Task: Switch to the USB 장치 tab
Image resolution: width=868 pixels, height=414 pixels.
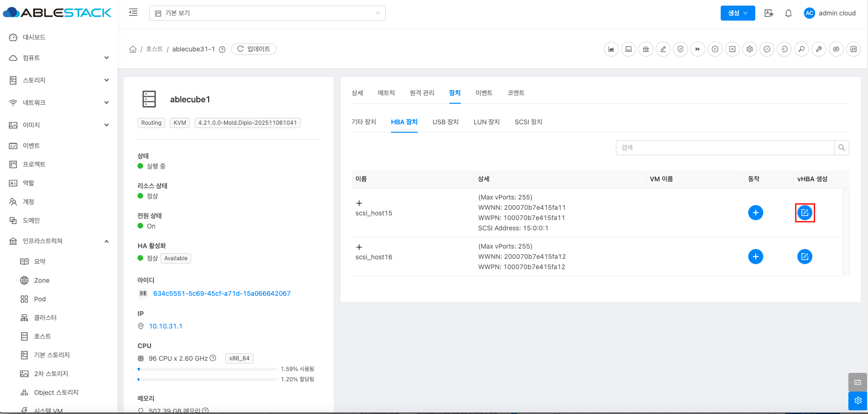Action: point(445,122)
